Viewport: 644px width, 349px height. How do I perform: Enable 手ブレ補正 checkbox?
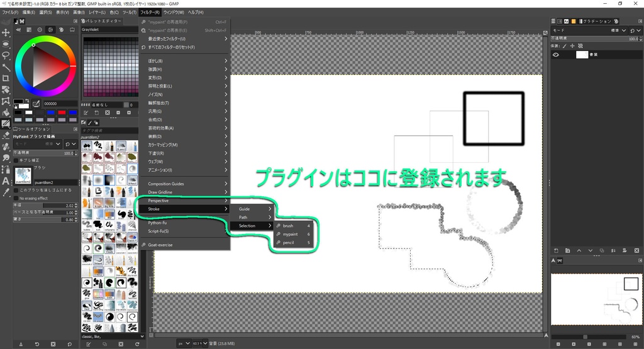point(16,160)
